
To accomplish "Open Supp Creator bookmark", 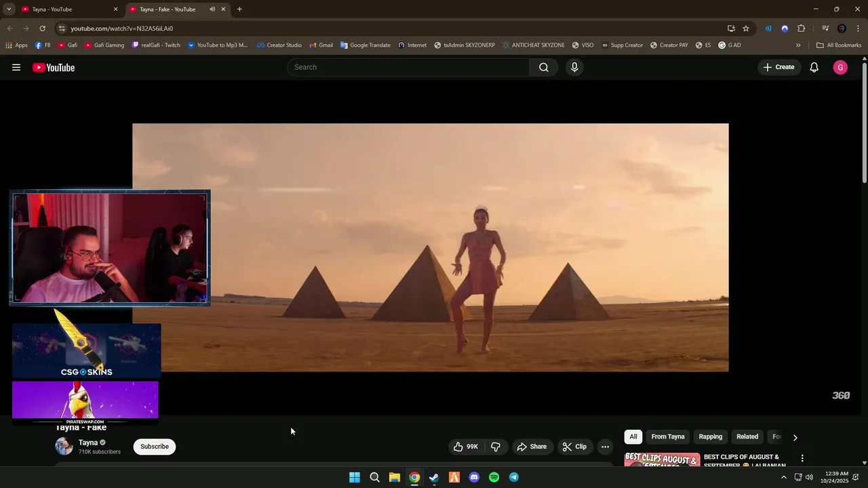I will [622, 45].
